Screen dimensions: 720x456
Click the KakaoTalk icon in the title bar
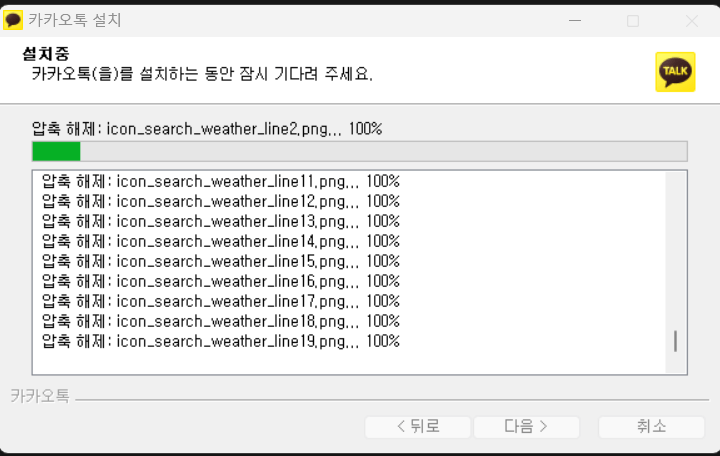pyautogui.click(x=12, y=20)
